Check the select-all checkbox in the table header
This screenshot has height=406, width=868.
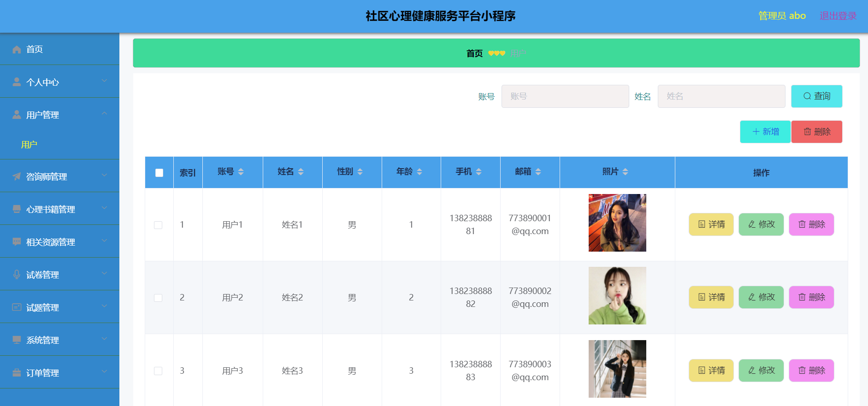coord(159,173)
